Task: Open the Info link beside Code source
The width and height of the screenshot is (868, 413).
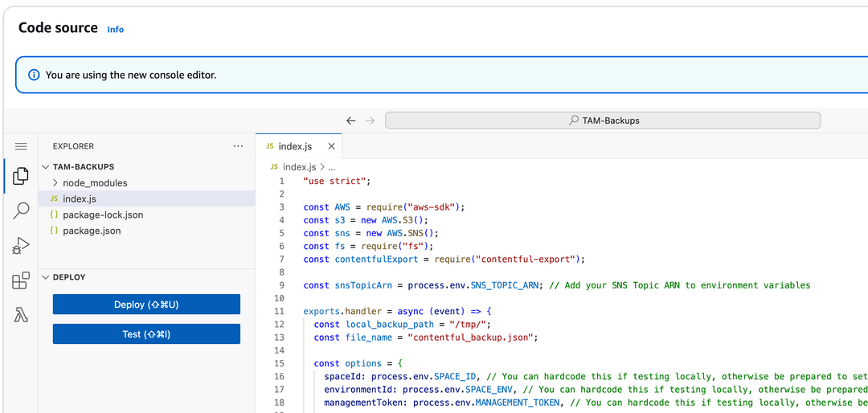Action: point(116,30)
